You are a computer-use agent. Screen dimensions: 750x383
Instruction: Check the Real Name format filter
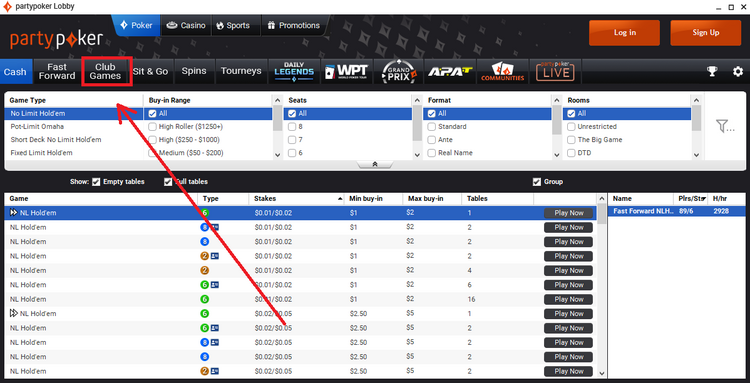click(431, 153)
